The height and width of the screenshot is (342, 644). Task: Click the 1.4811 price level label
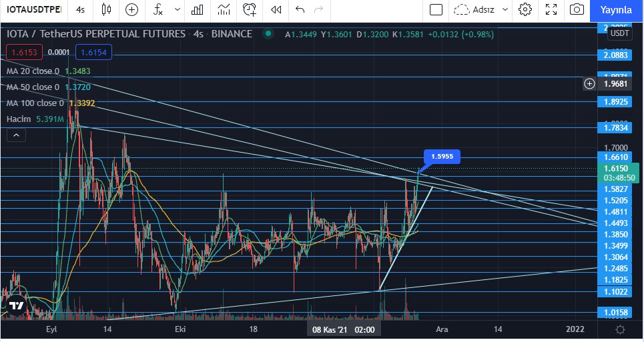pyautogui.click(x=615, y=211)
